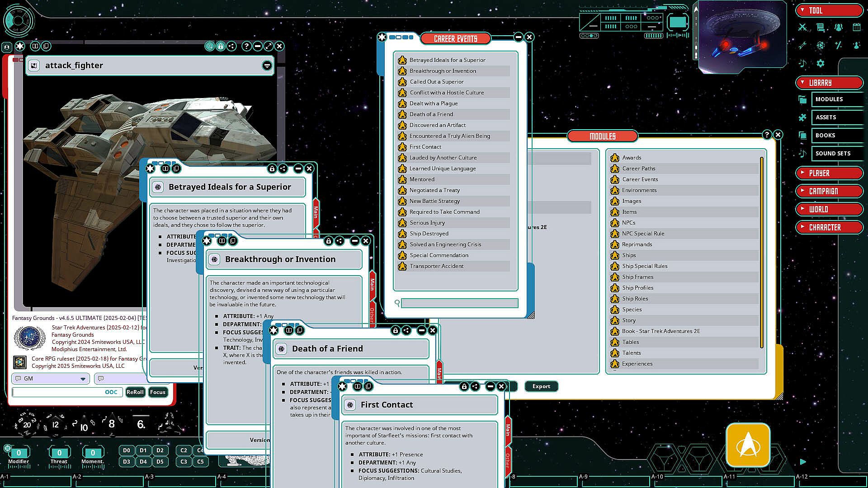Toggle lock icon on attack_fighter image window
This screenshot has height=488, width=868.
221,46
